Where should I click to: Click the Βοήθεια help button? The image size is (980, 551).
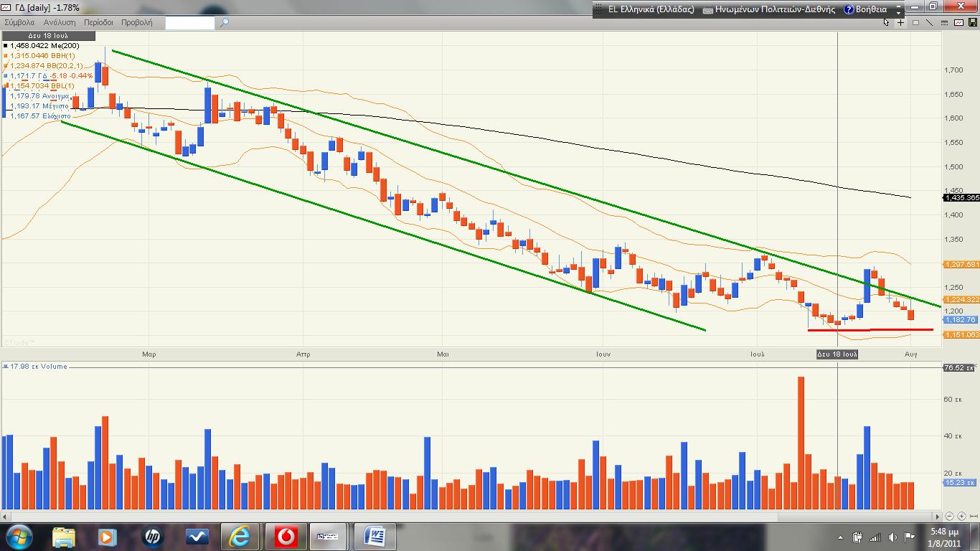point(865,10)
